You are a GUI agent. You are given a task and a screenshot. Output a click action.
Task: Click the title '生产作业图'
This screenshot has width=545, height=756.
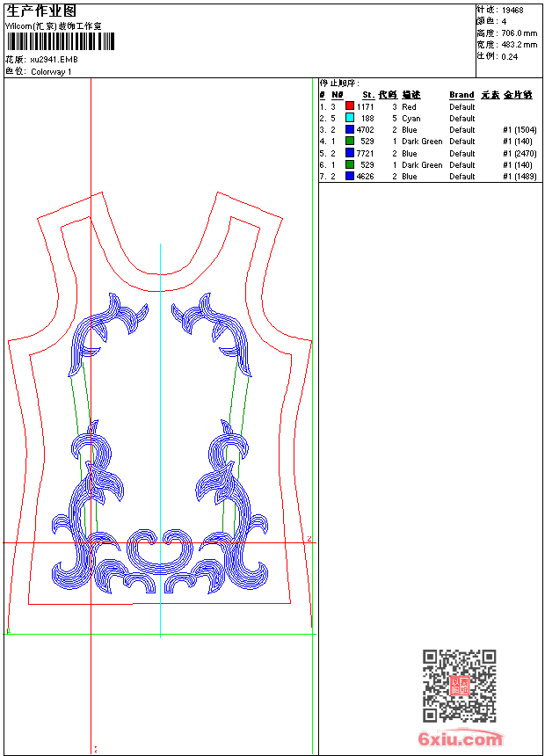tap(41, 11)
